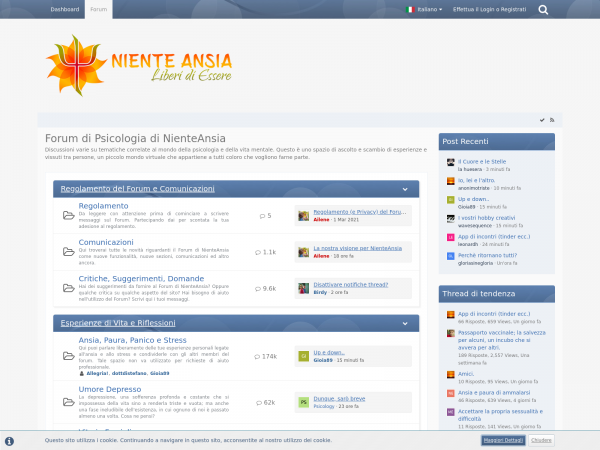Click the mark-as-read checkmark icon

click(542, 120)
